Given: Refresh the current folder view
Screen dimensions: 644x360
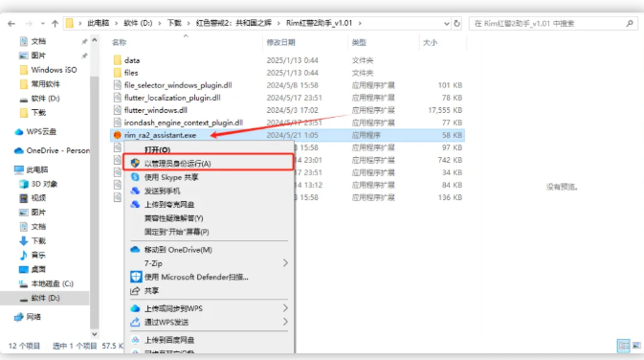Looking at the screenshot, I should (x=456, y=23).
